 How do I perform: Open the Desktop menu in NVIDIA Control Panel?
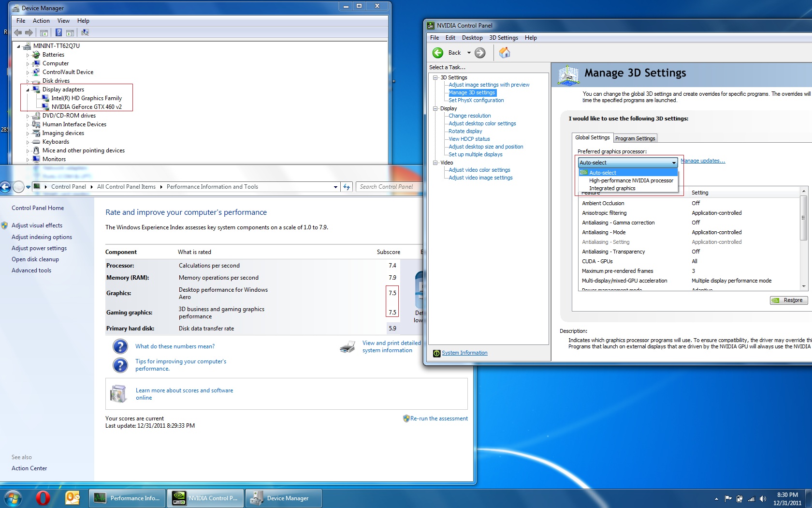pos(472,38)
